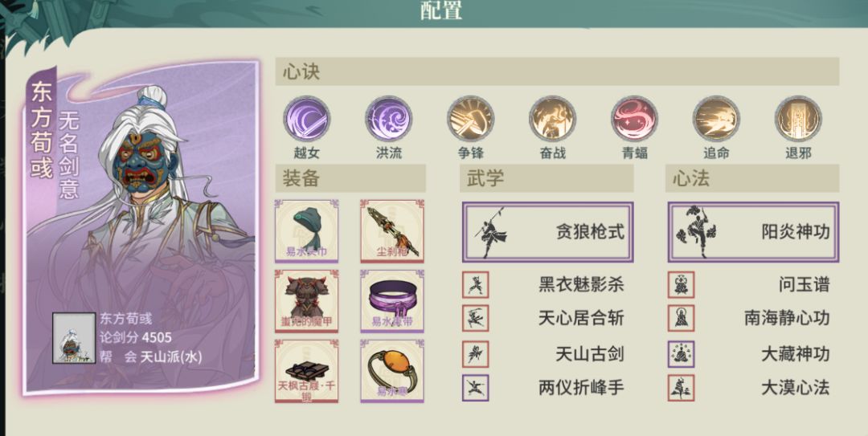Click the amber ring equipment slot
This screenshot has height=436, width=868.
(392, 371)
